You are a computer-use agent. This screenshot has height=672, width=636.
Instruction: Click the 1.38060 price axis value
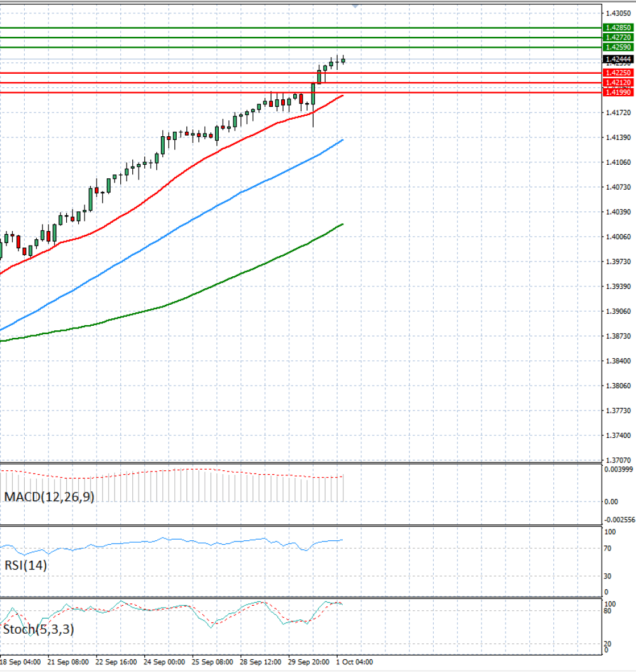pos(618,386)
